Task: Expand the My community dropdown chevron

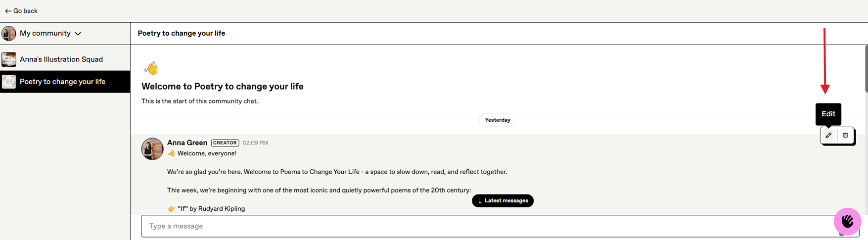Action: (78, 34)
